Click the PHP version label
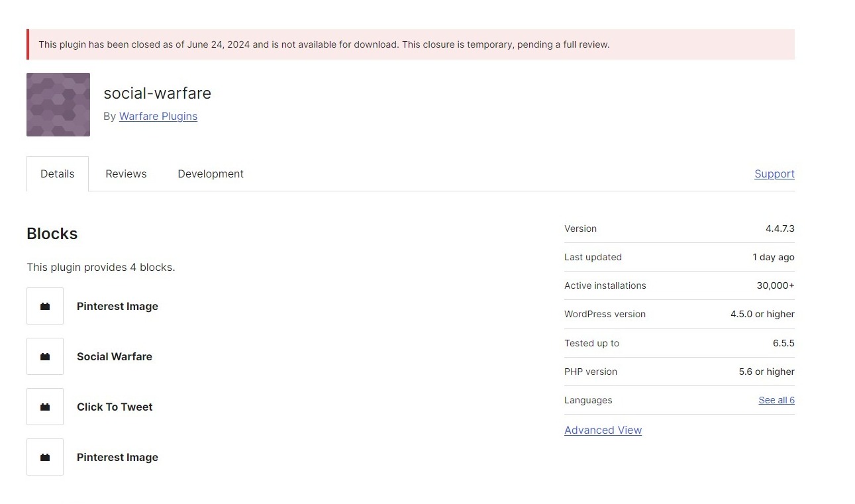This screenshot has width=855, height=504. click(x=591, y=372)
